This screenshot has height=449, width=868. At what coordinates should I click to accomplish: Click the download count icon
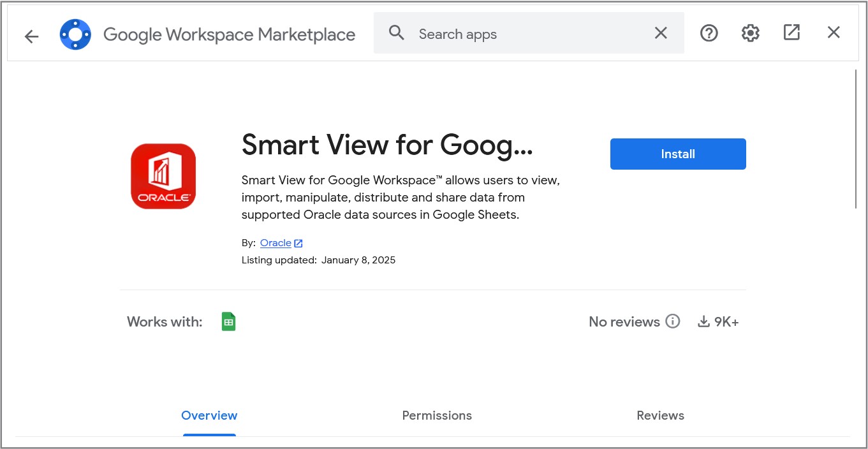point(703,321)
